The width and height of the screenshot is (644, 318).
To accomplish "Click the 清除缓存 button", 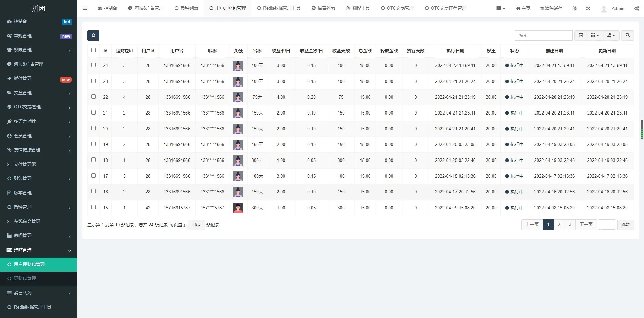I will click(x=551, y=8).
